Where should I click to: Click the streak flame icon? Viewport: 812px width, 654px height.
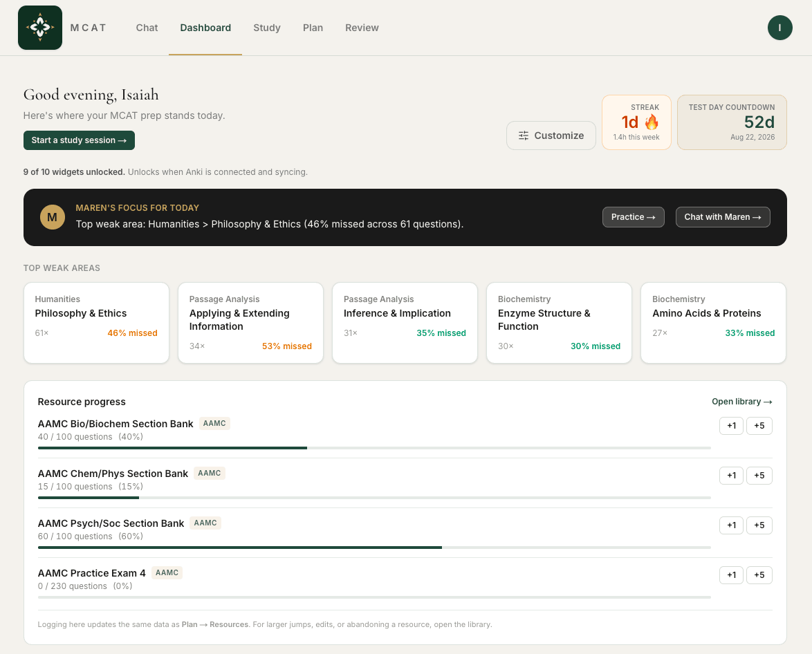click(652, 122)
